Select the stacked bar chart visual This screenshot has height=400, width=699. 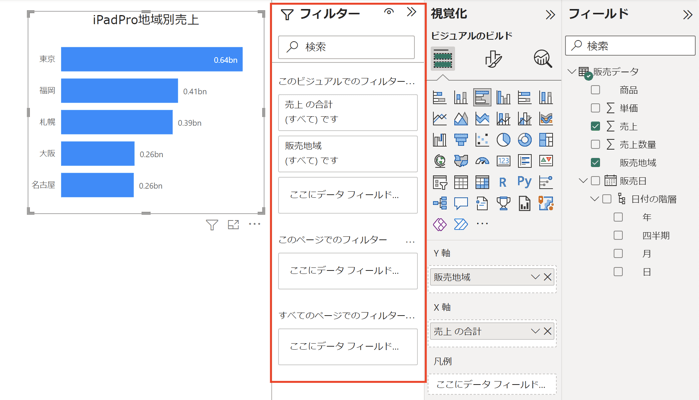tap(440, 97)
